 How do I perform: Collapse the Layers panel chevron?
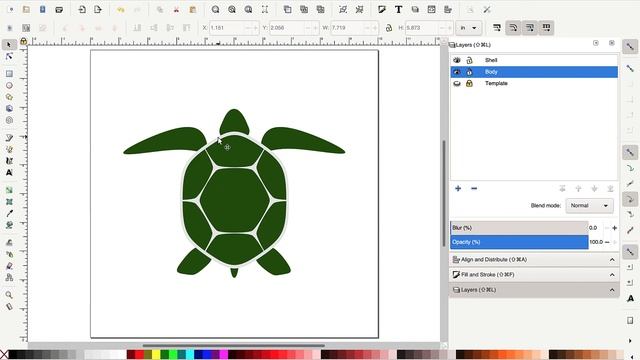612,290
